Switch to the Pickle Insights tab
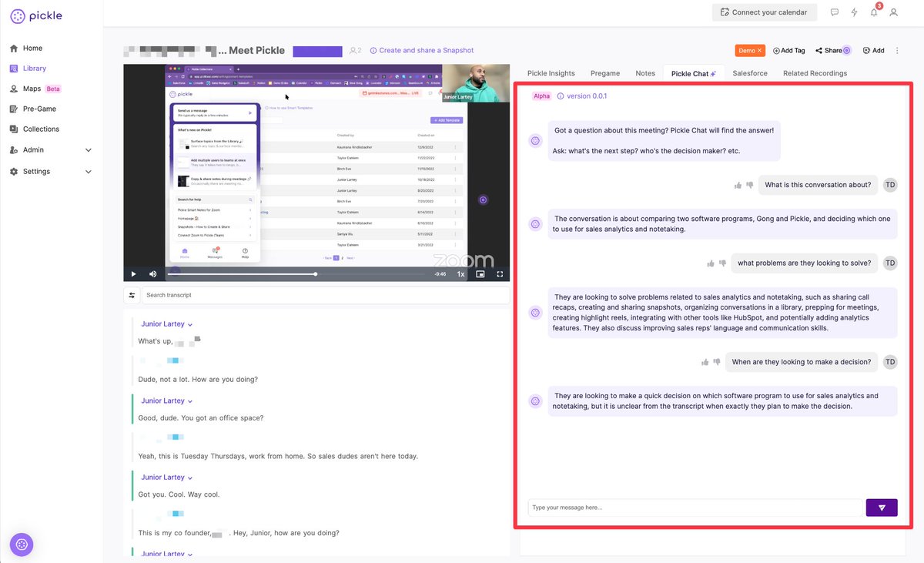Image resolution: width=924 pixels, height=563 pixels. [x=551, y=73]
